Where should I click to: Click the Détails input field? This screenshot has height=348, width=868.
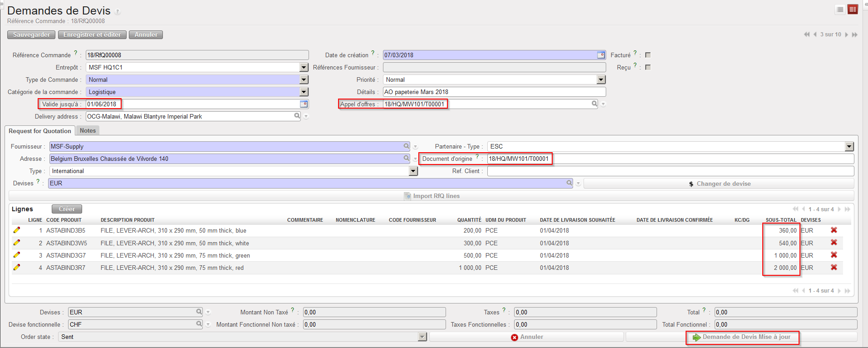(x=494, y=92)
